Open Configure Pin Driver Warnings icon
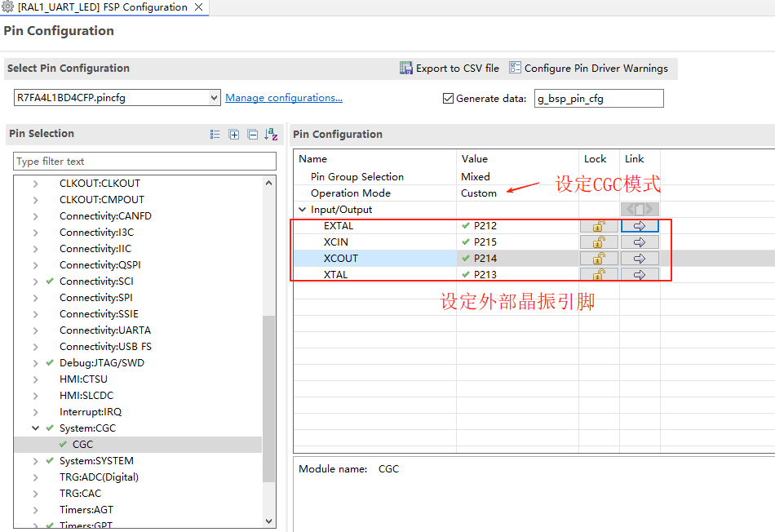This screenshot has height=532, width=775. 515,68
